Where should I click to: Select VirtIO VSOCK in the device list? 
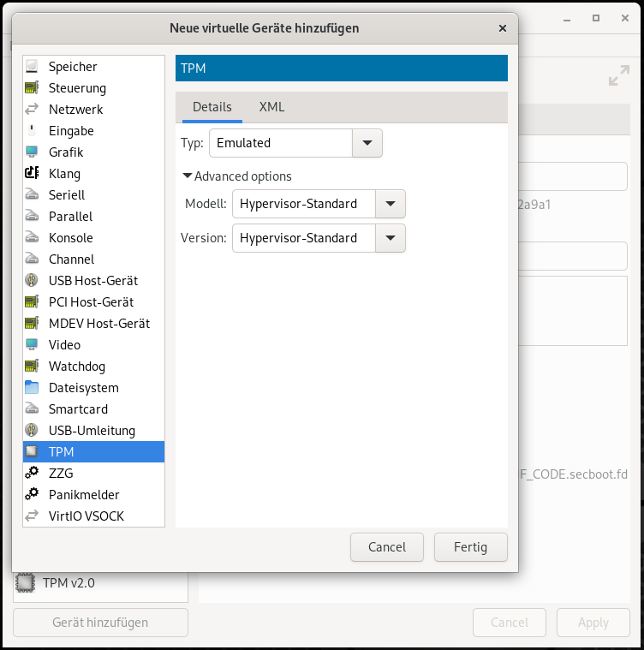click(x=93, y=516)
